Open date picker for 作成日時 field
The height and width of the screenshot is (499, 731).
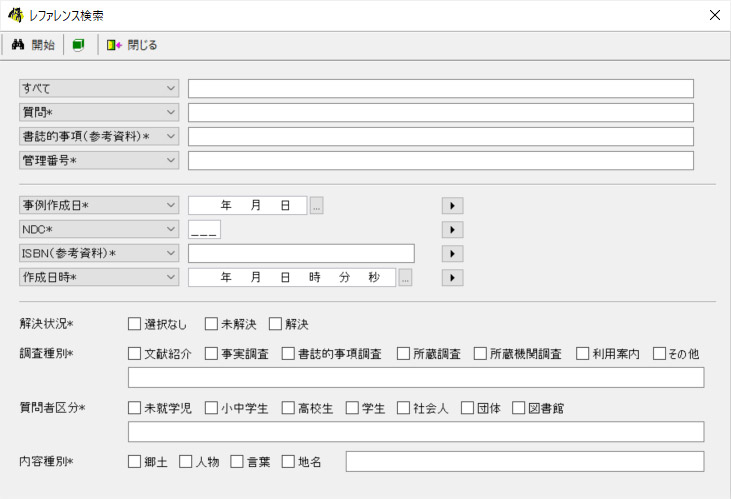click(405, 278)
